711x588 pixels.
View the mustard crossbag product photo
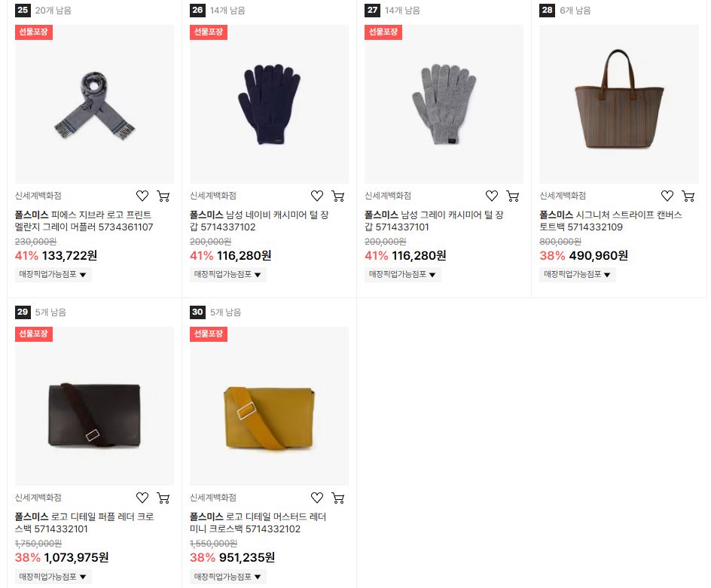[270, 407]
